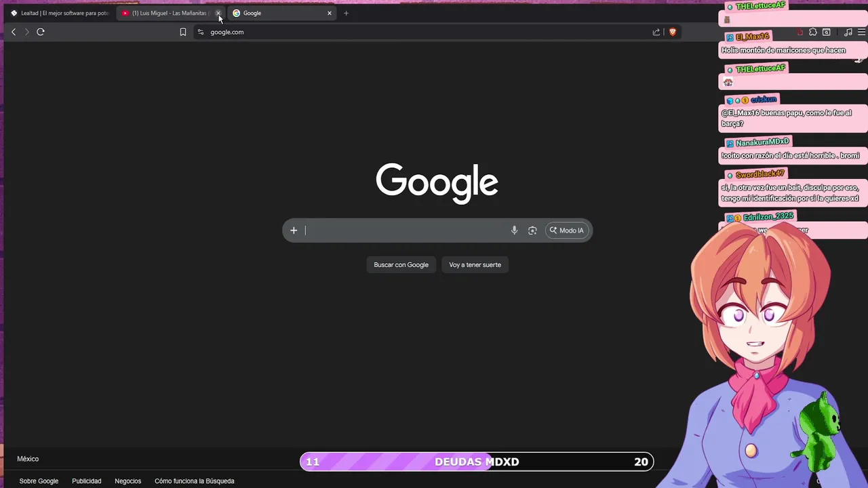Focus the Google search text field

coord(406,230)
